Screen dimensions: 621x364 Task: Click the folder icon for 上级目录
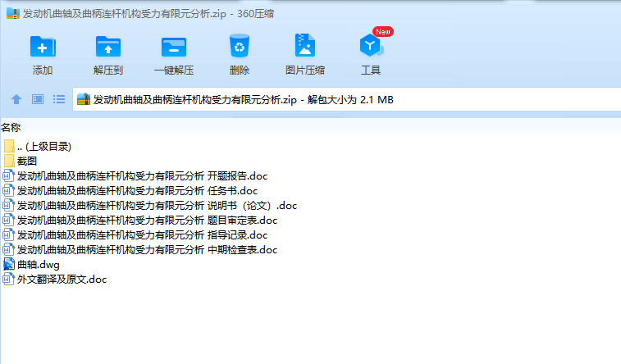click(9, 146)
